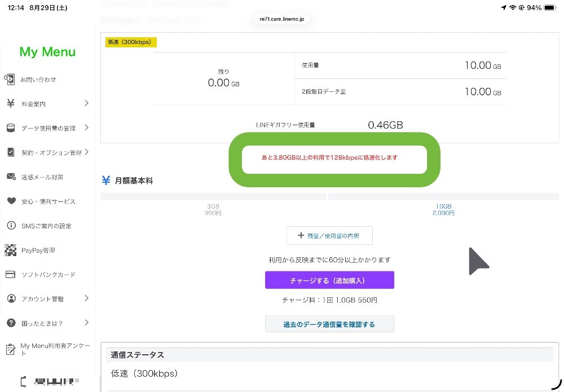Expand the 困ったときは？ chevron
Screen dimensions: 564x392
[x=86, y=323]
